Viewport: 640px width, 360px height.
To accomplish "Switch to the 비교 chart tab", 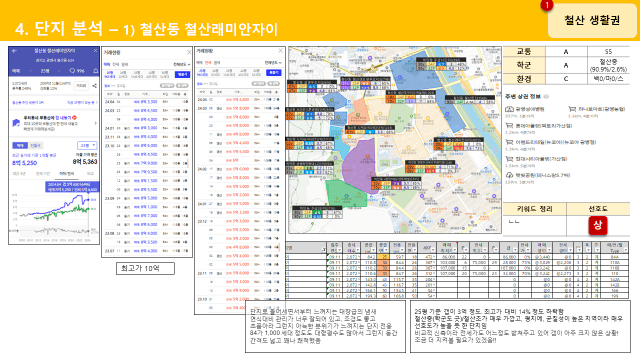I will (x=90, y=173).
